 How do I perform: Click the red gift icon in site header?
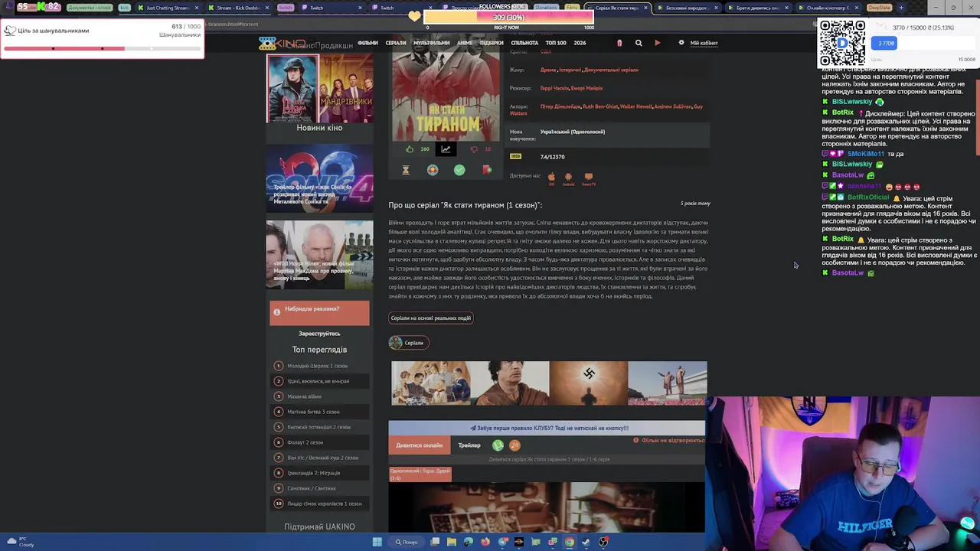619,43
